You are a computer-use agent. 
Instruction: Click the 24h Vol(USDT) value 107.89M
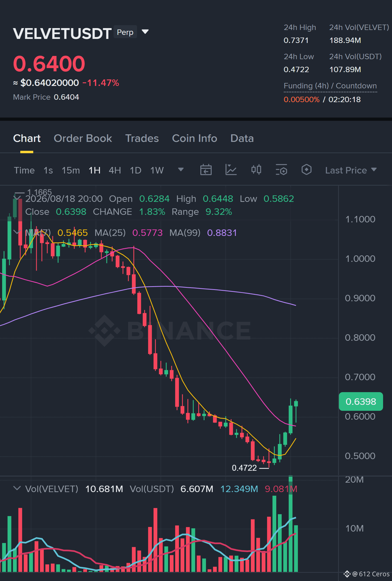[345, 69]
